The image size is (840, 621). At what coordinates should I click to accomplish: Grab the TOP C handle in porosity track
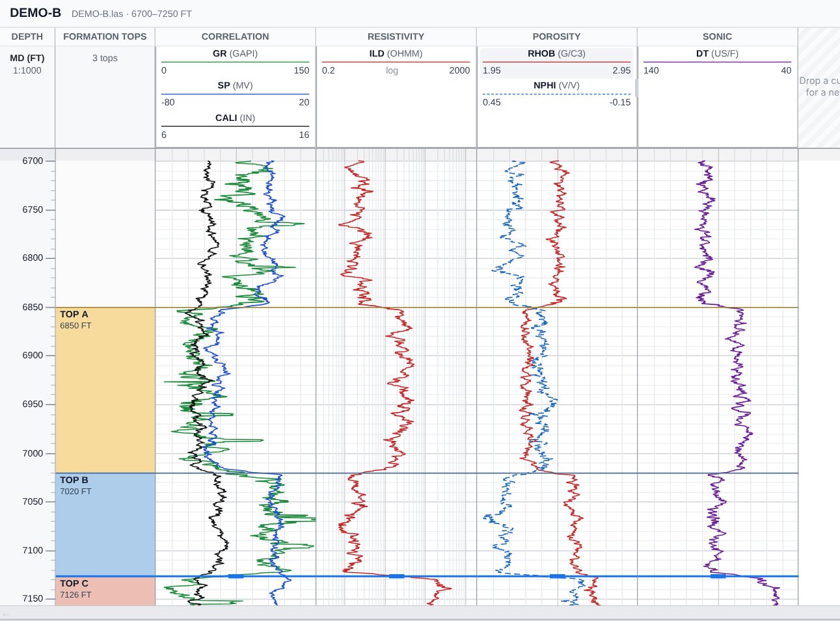coord(557,576)
